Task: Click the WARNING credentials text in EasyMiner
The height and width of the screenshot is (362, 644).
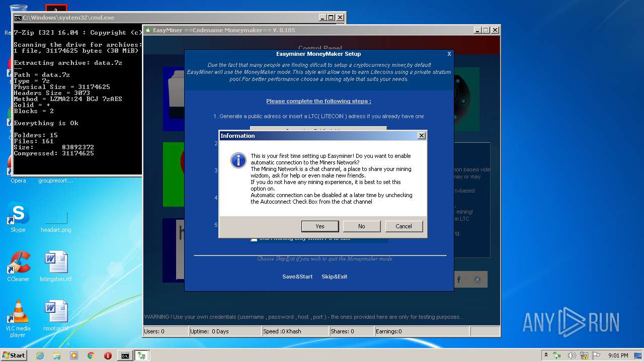Action: pos(303,317)
